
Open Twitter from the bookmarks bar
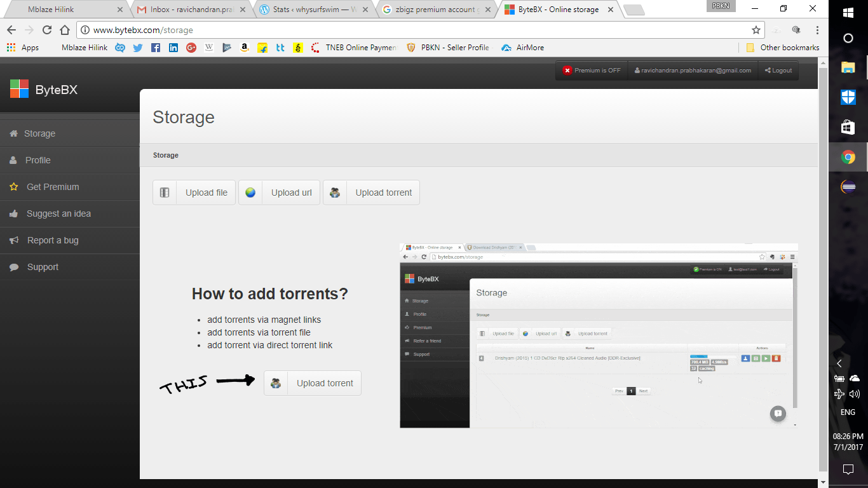point(138,47)
